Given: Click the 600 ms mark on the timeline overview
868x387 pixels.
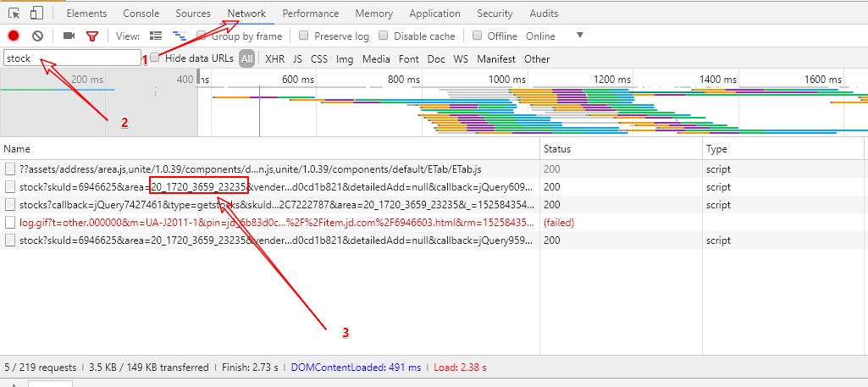Looking at the screenshot, I should pyautogui.click(x=297, y=79).
